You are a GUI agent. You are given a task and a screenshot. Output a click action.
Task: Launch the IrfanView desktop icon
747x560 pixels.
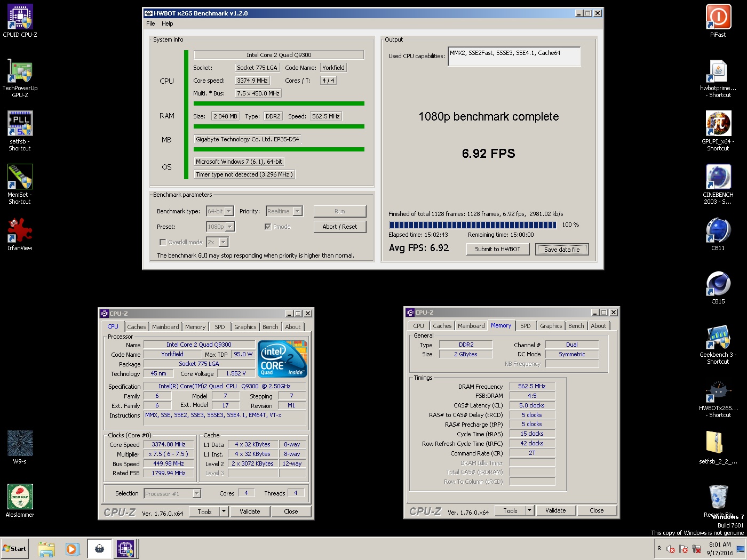point(20,234)
